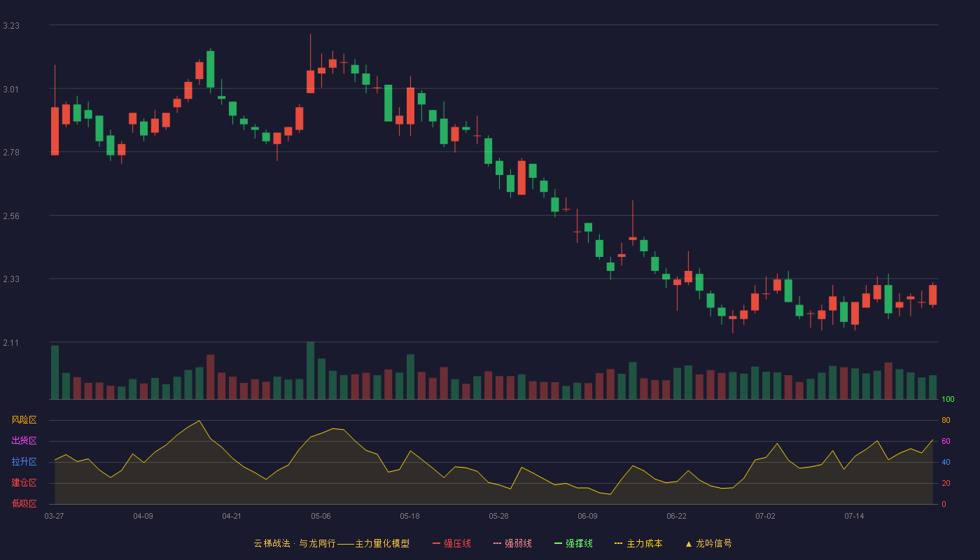Click the 05-06 date label
Screen dimensions: 980x560
321,516
